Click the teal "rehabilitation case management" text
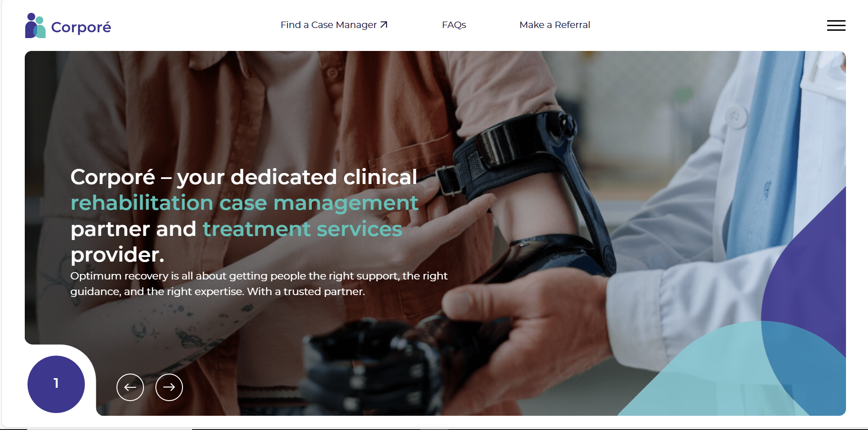Screen dimensions: 868x430 (244, 203)
